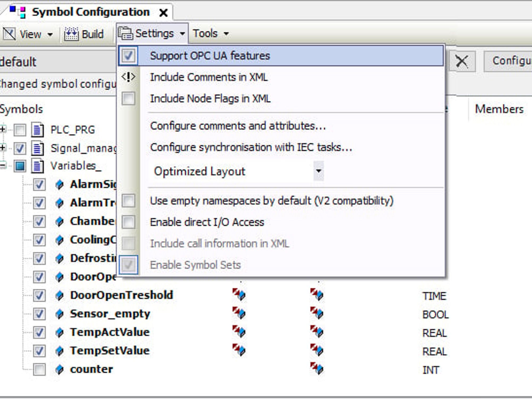
Task: Toggle Use empty namespaces by default checkbox
Action: click(x=128, y=201)
